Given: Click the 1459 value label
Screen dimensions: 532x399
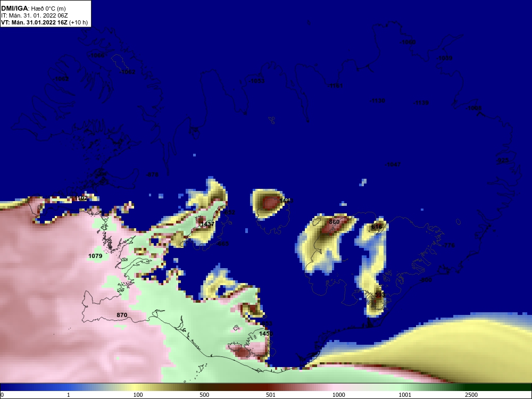Looking at the screenshot, I should (265, 334).
